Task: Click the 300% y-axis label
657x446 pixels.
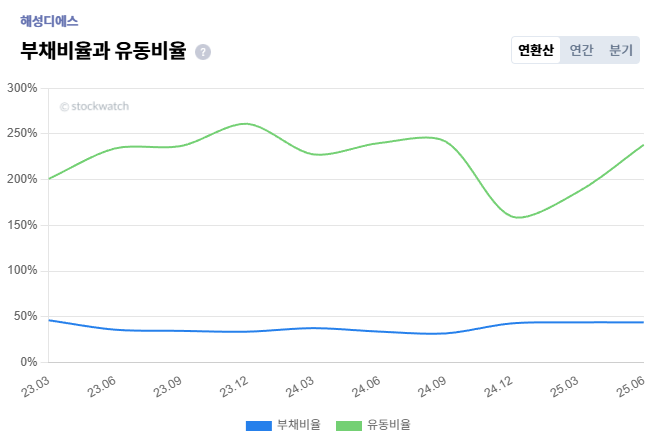Action: point(22,88)
